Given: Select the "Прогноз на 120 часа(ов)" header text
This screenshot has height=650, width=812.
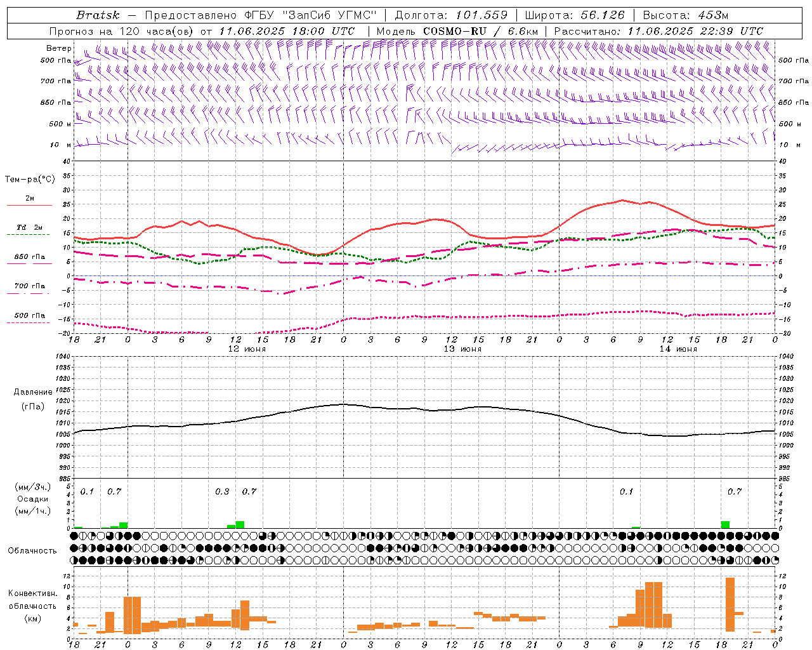Looking at the screenshot, I should [122, 31].
